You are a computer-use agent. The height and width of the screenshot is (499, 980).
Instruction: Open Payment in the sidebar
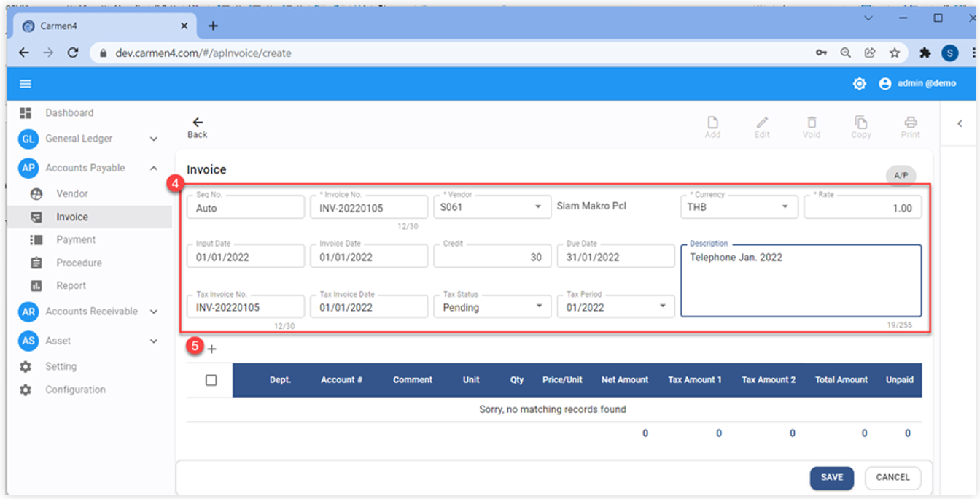pyautogui.click(x=76, y=240)
